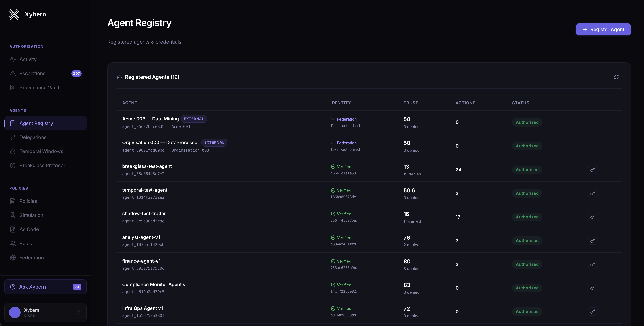This screenshot has height=326, width=644.
Task: Open the Delegations panel
Action: [x=33, y=137]
